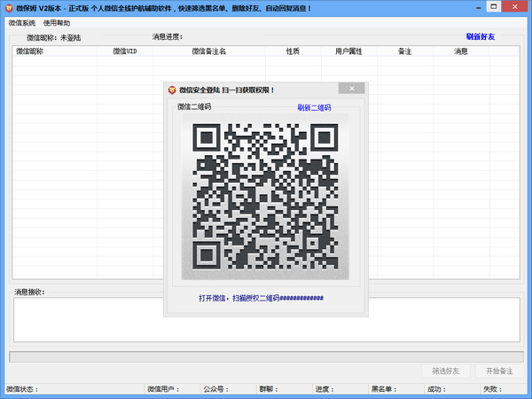This screenshot has width=532, height=399.
Task: Click the 用户属性 column header
Action: [x=348, y=51]
